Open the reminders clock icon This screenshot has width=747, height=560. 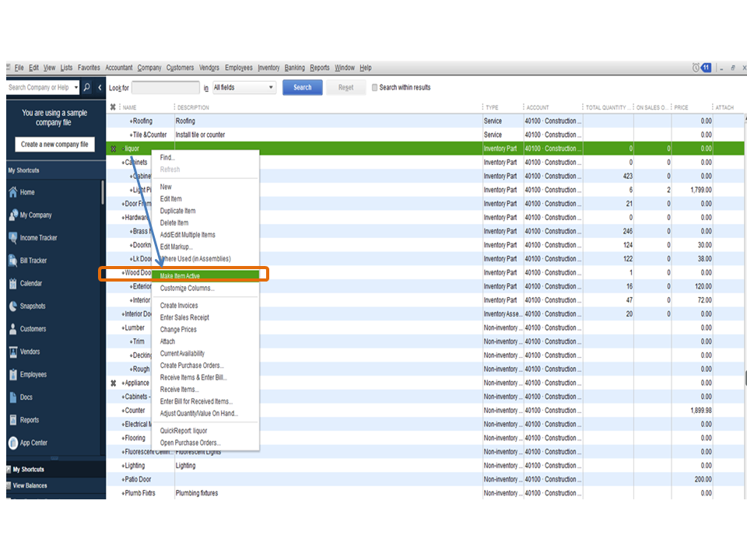(x=696, y=68)
